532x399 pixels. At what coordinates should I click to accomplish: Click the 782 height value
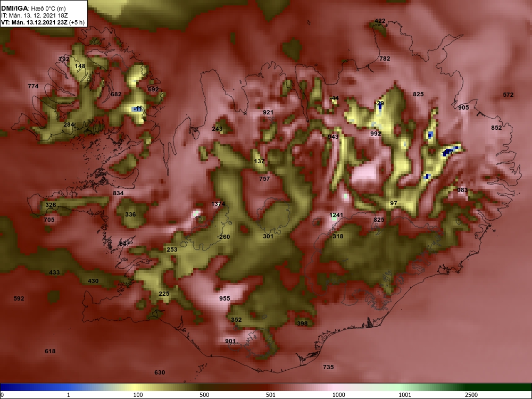[x=385, y=59]
